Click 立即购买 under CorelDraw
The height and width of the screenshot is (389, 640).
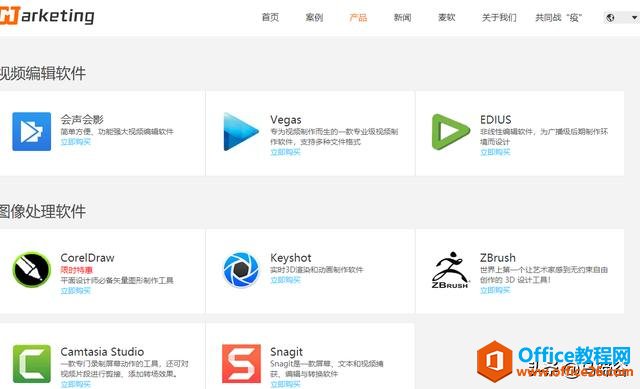click(76, 290)
